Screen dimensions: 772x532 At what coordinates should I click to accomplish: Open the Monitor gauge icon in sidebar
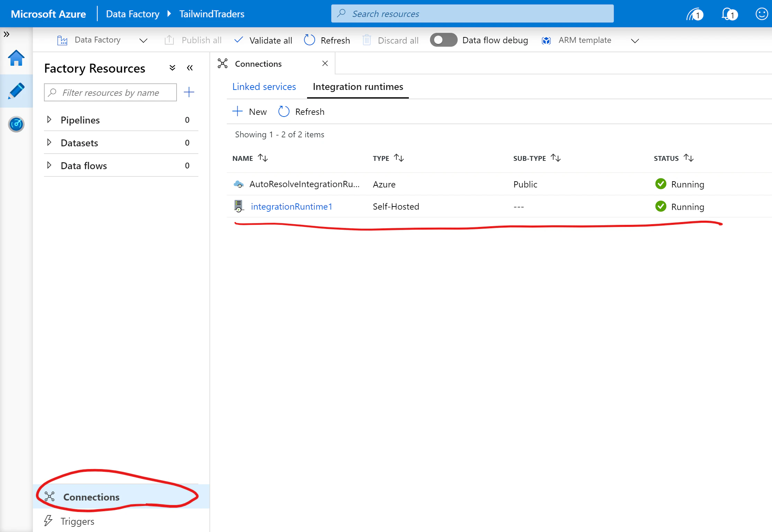(16, 124)
